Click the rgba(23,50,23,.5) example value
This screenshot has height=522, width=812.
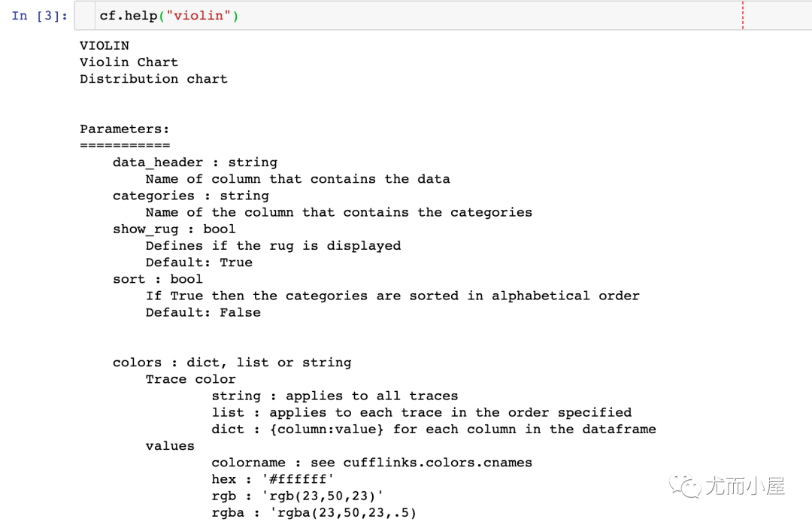pyautogui.click(x=344, y=513)
